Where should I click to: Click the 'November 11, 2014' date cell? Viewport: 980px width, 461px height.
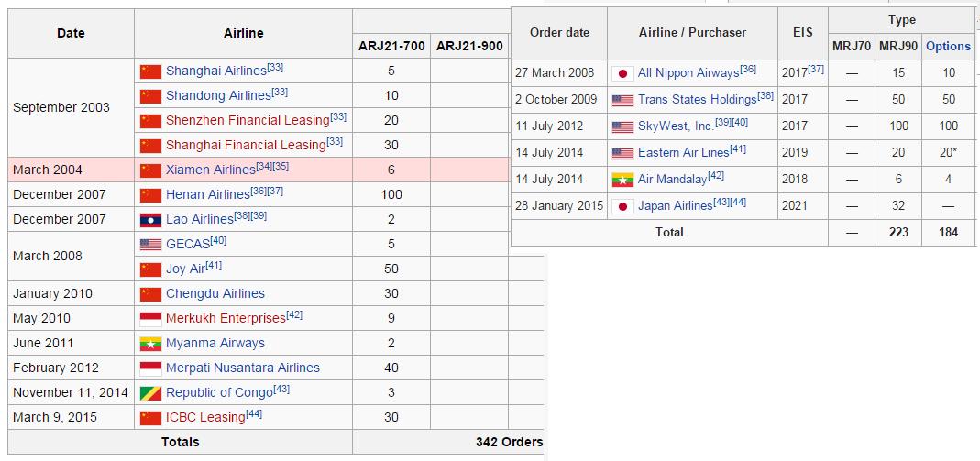click(71, 393)
